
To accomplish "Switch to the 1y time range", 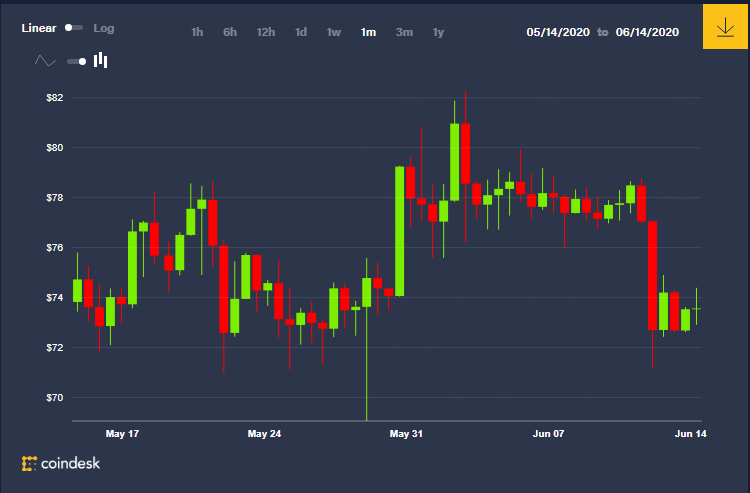I will click(439, 32).
